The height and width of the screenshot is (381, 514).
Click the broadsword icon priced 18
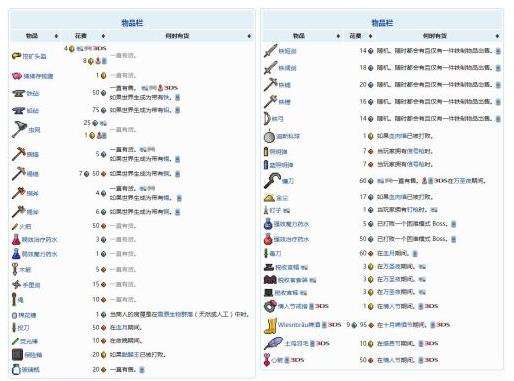tap(270, 67)
